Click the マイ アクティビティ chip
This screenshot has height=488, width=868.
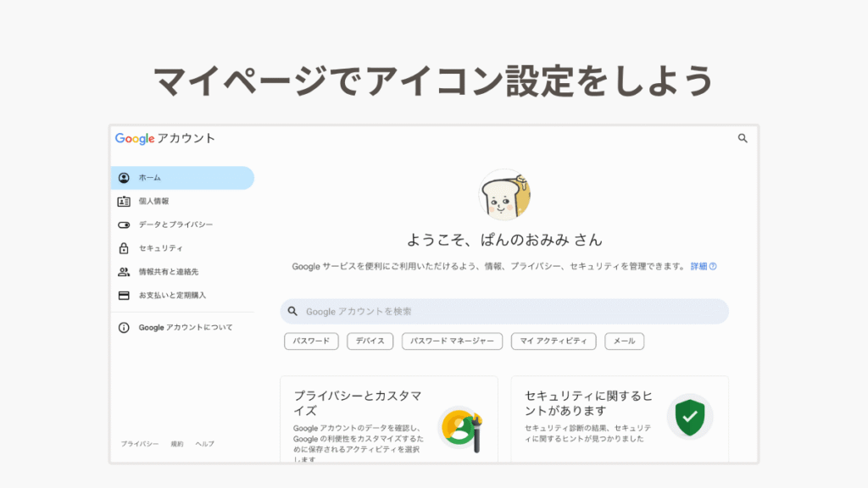(554, 341)
